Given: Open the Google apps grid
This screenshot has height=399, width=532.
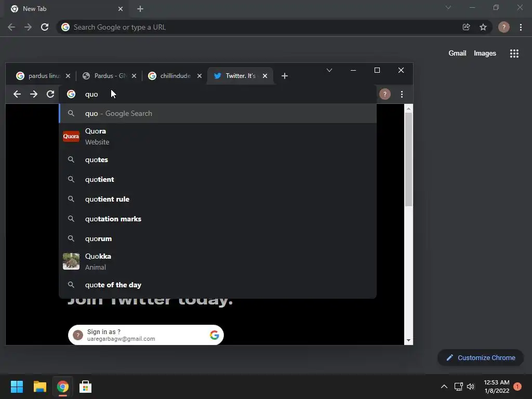Looking at the screenshot, I should pyautogui.click(x=514, y=54).
